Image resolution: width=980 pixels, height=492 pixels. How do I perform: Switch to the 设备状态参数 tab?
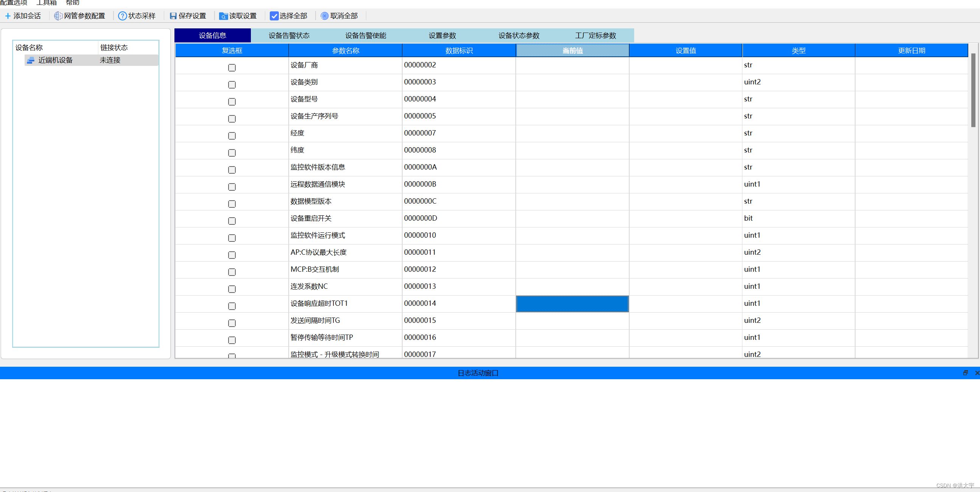pyautogui.click(x=519, y=36)
